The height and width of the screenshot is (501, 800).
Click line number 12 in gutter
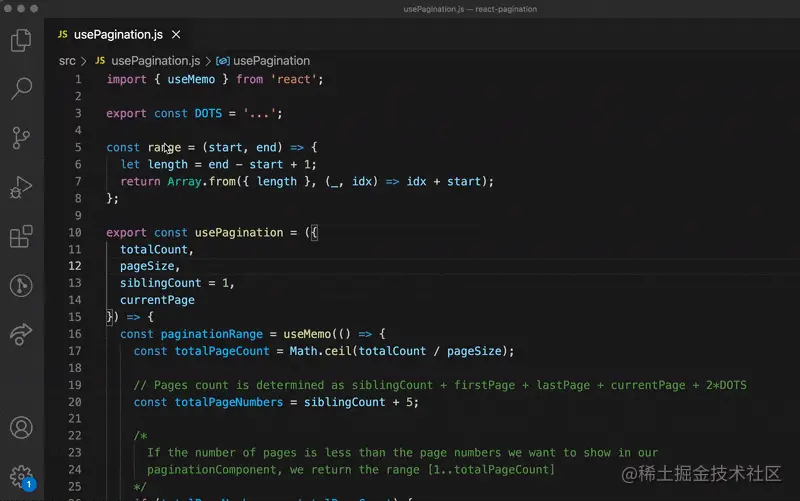(x=74, y=266)
